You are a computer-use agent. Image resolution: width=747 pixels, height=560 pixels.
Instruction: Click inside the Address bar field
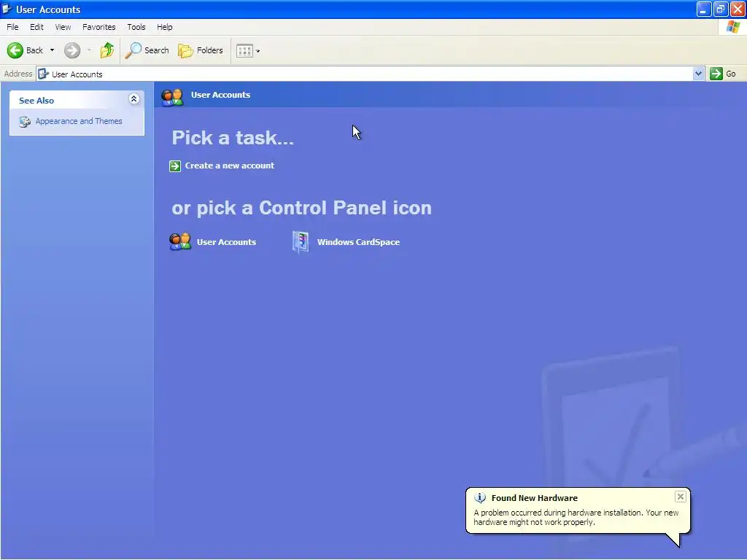[370, 74]
